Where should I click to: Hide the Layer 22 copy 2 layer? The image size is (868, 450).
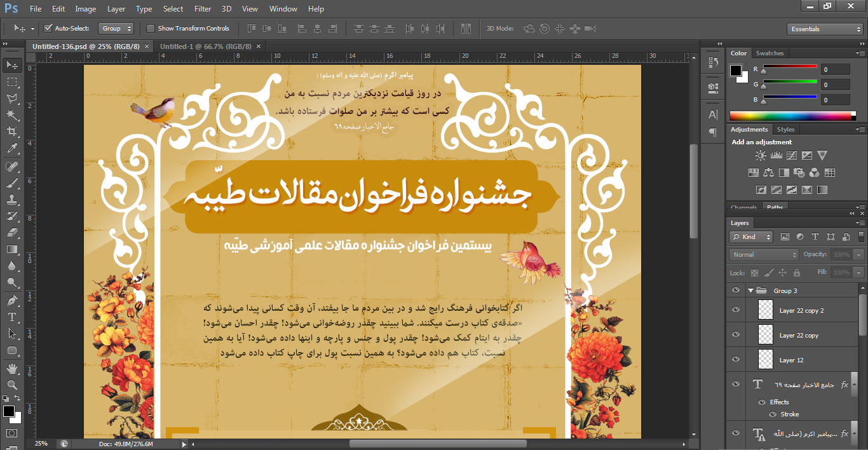tap(736, 310)
